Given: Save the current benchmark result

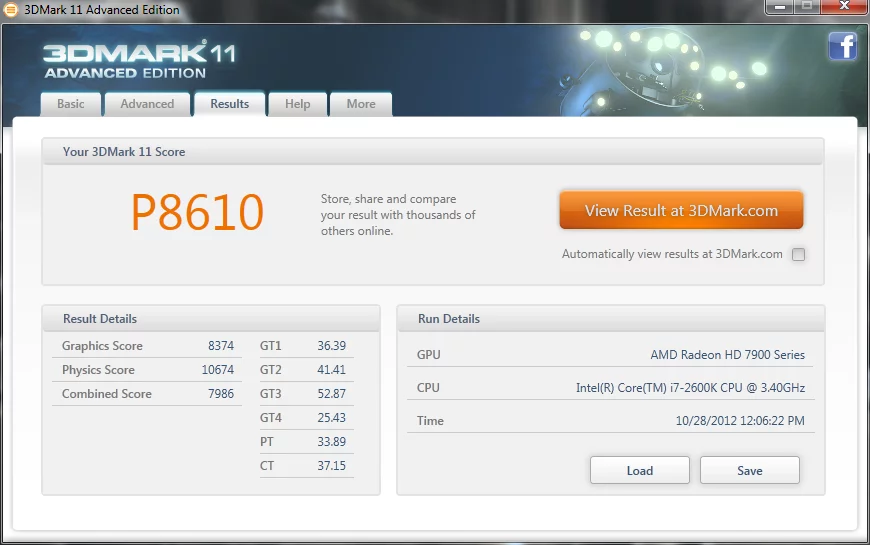Looking at the screenshot, I should 750,471.
